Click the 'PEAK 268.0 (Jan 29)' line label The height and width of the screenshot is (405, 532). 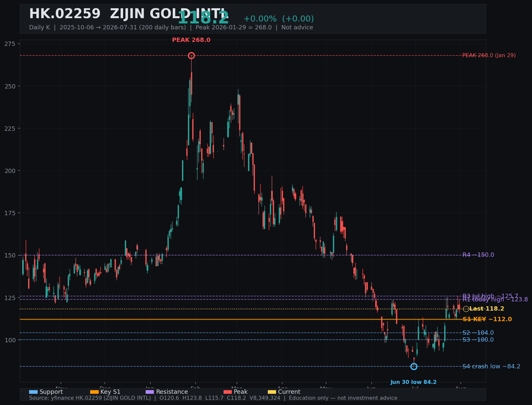point(489,55)
